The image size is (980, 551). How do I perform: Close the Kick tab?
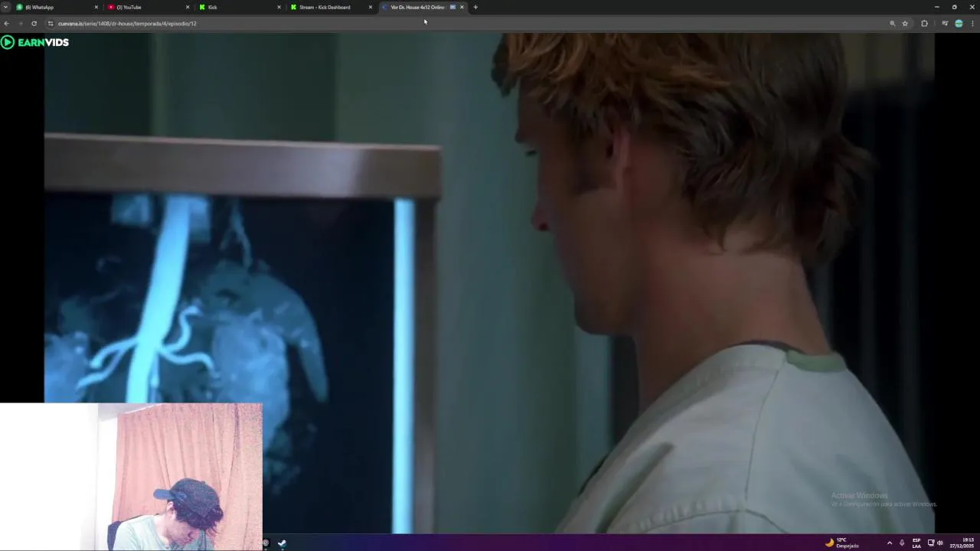coord(279,7)
